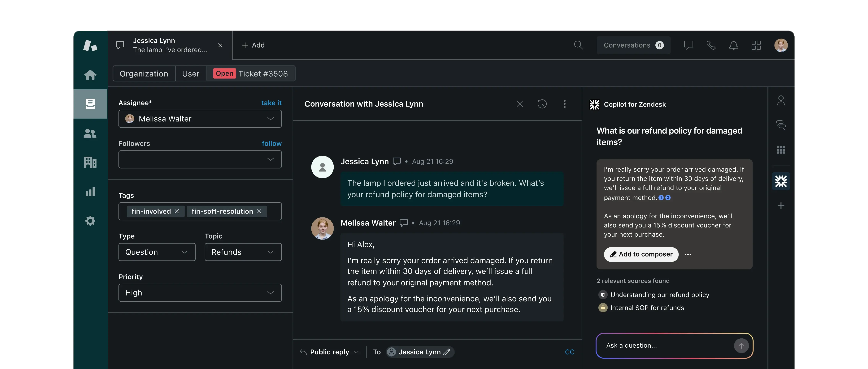
Task: Remove the fin-soft-resolution tag
Action: coord(259,211)
